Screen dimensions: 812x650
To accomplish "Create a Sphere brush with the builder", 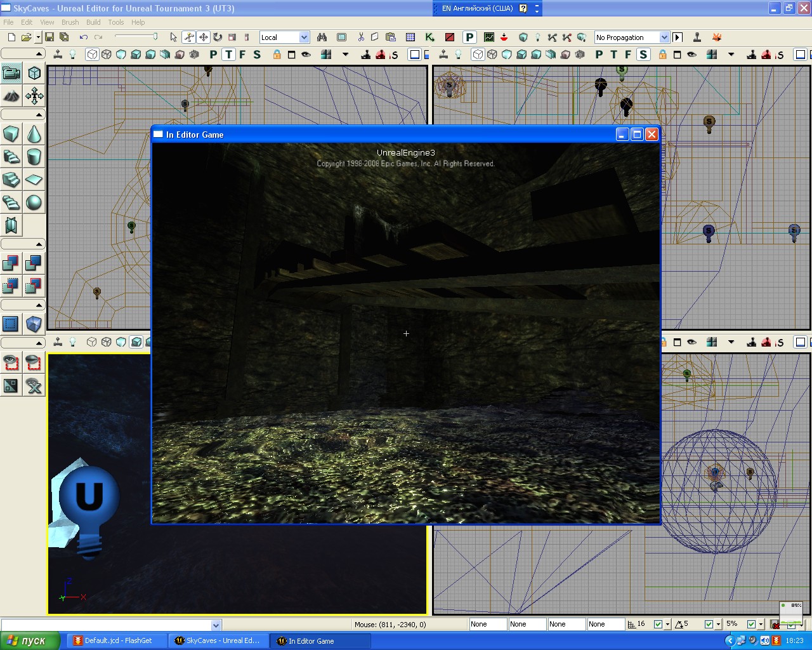I will pos(34,202).
